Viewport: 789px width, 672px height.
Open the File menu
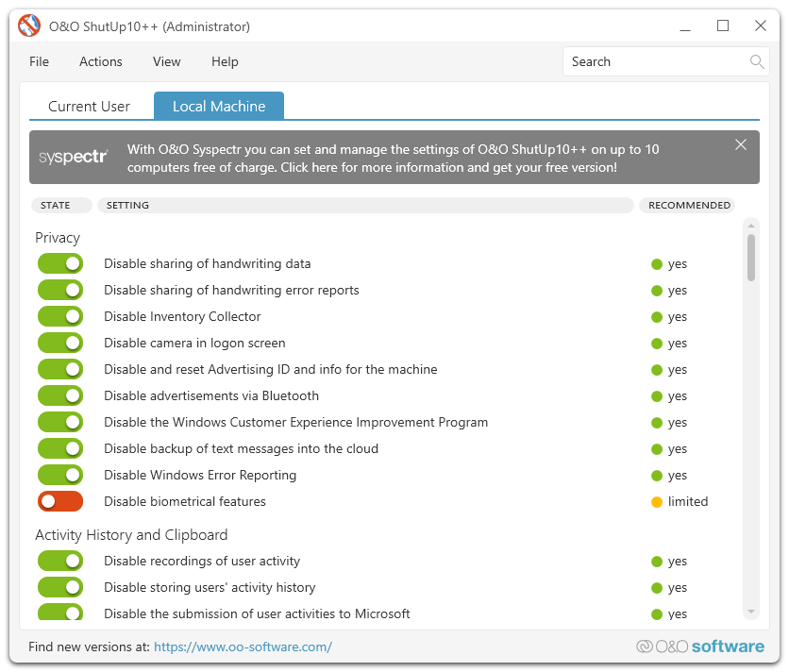[x=39, y=62]
